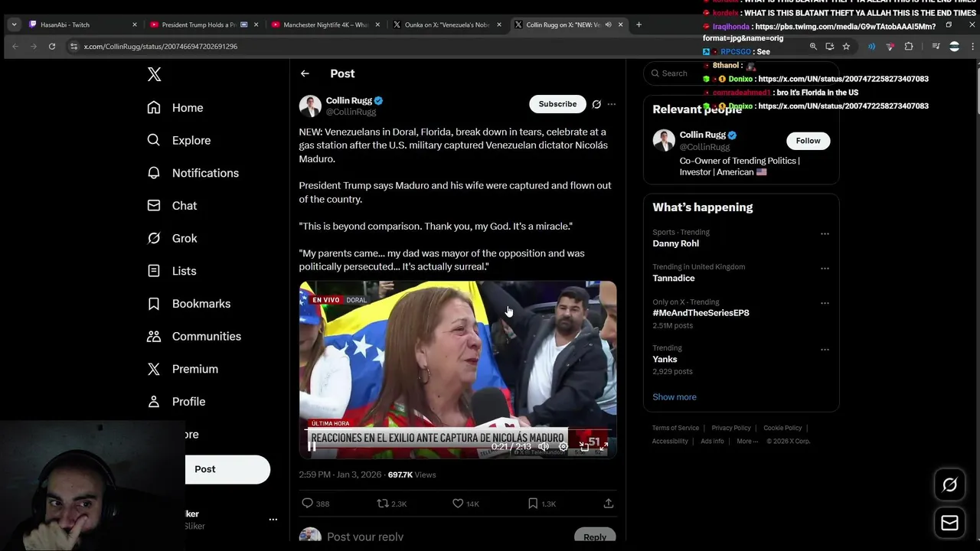
Task: Toggle picture-in-picture for the video
Action: click(584, 446)
